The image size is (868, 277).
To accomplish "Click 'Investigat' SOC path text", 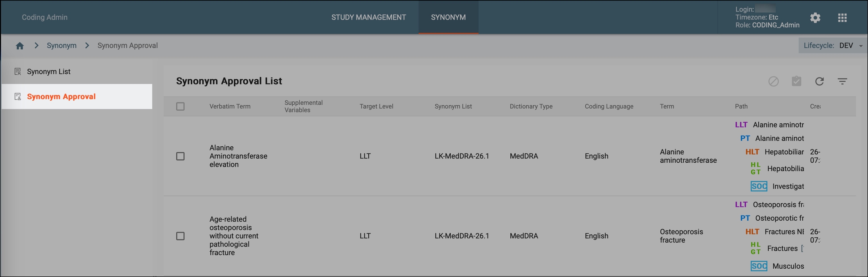I will (788, 187).
